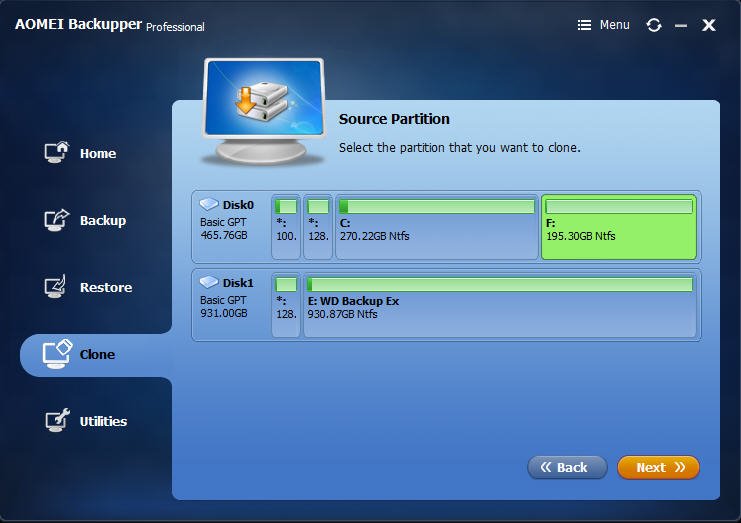Click the C: partition usage bar
This screenshot has height=523, width=741.
(x=437, y=206)
